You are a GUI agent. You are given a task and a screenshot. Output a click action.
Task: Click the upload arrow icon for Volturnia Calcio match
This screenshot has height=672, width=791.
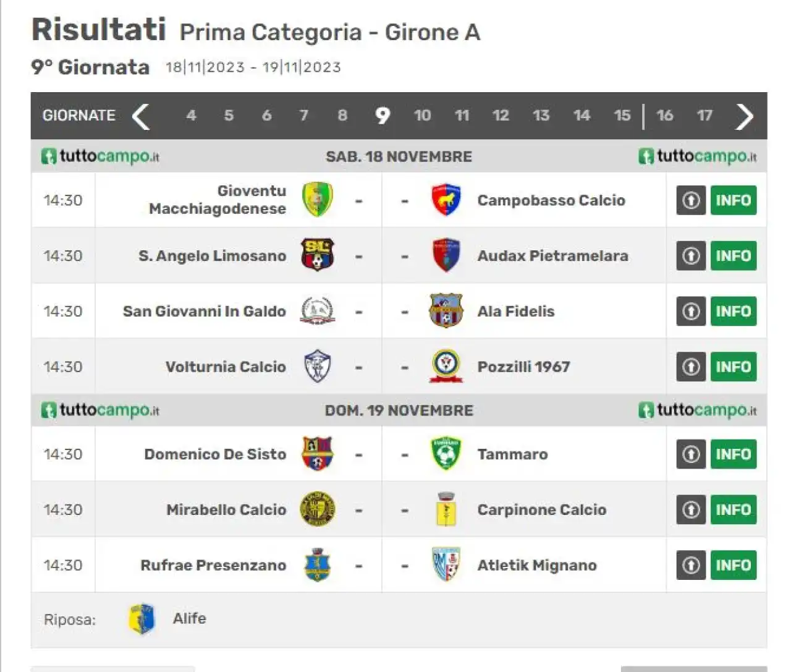pos(691,367)
